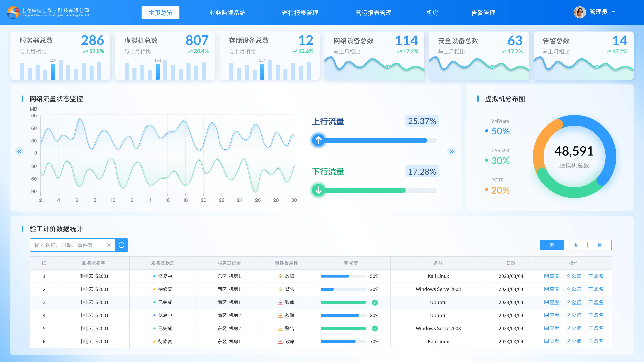Click the search magnifier button

[121, 245]
